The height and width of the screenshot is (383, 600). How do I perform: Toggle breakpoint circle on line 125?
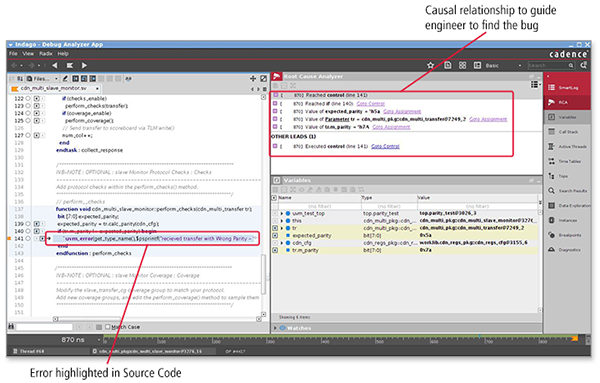28,121
